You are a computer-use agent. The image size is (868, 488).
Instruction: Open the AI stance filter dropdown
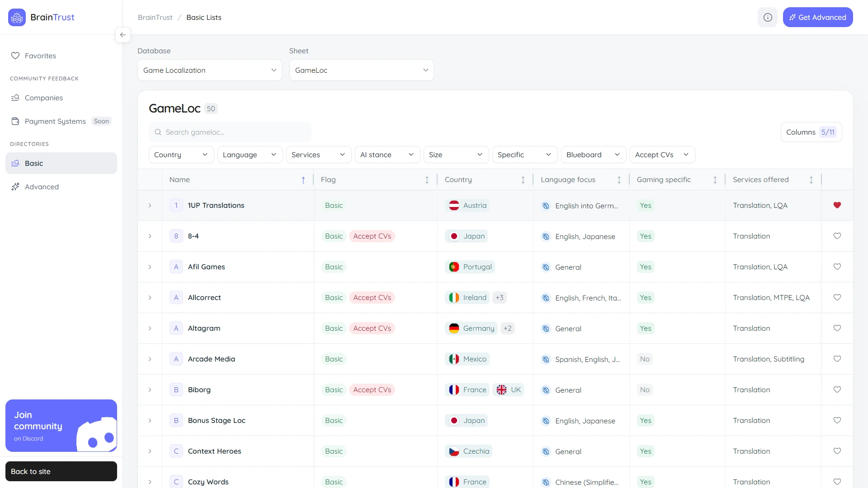(387, 155)
